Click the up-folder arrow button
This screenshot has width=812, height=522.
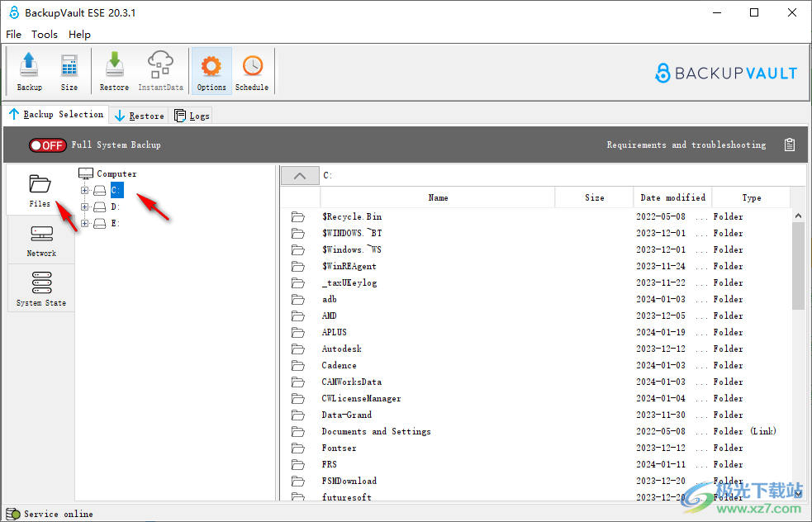[x=300, y=175]
